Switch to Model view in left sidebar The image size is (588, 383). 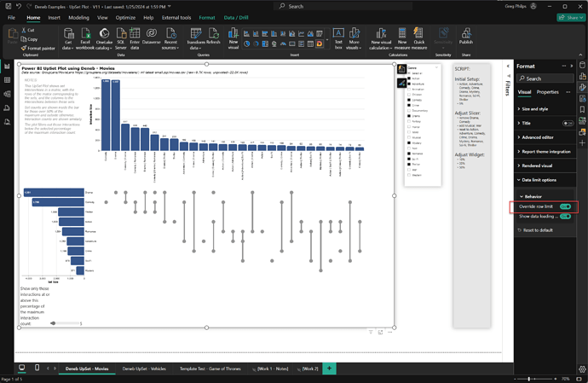point(7,94)
